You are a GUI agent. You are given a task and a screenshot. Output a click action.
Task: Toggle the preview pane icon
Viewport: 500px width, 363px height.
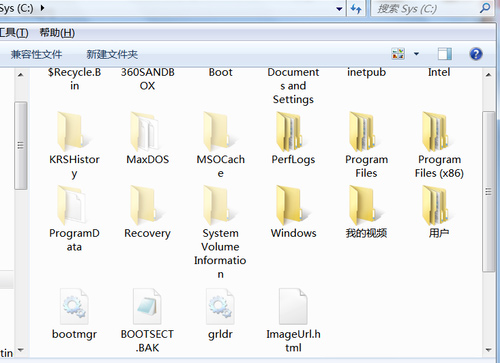pyautogui.click(x=445, y=54)
